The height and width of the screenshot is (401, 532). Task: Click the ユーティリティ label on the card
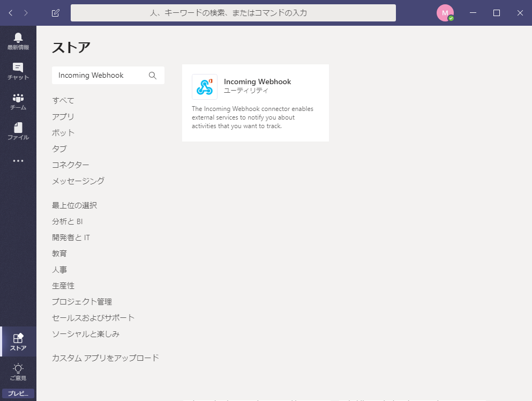click(x=246, y=91)
